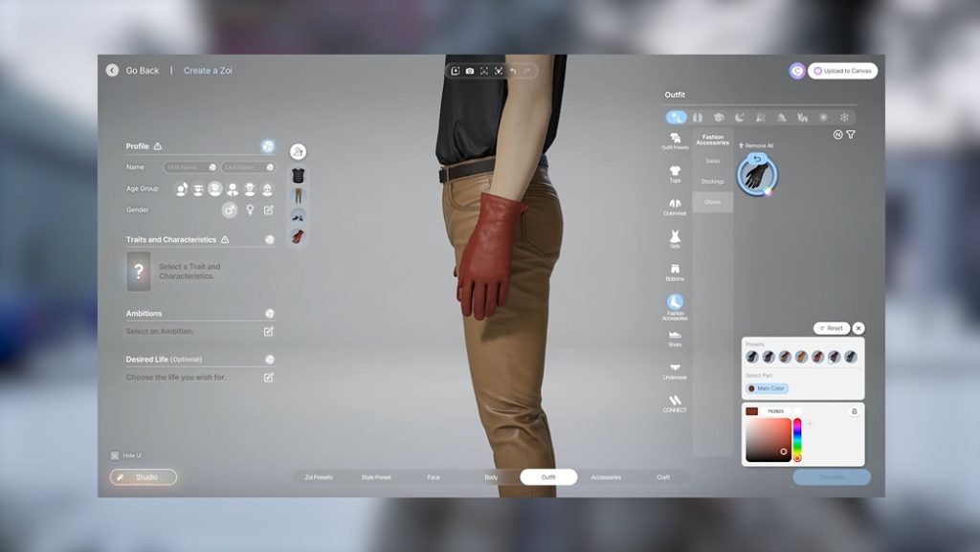Switch to the Accessories tab
Viewport: 980px width, 552px height.
(606, 476)
